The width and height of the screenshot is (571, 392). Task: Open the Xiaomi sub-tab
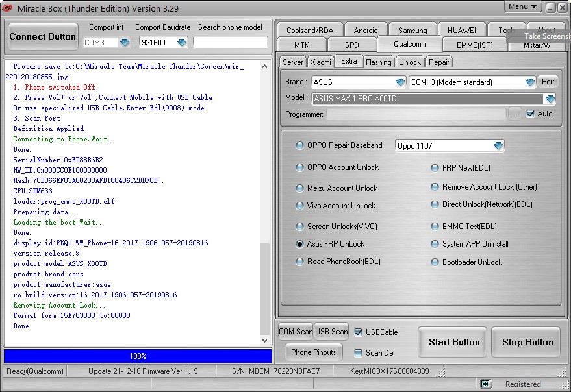point(320,62)
